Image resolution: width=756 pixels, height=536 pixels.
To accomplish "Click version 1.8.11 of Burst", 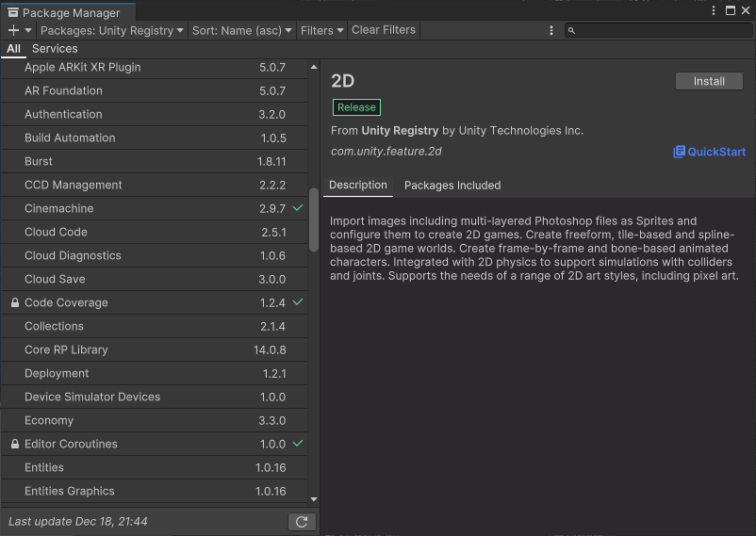I will tap(271, 161).
